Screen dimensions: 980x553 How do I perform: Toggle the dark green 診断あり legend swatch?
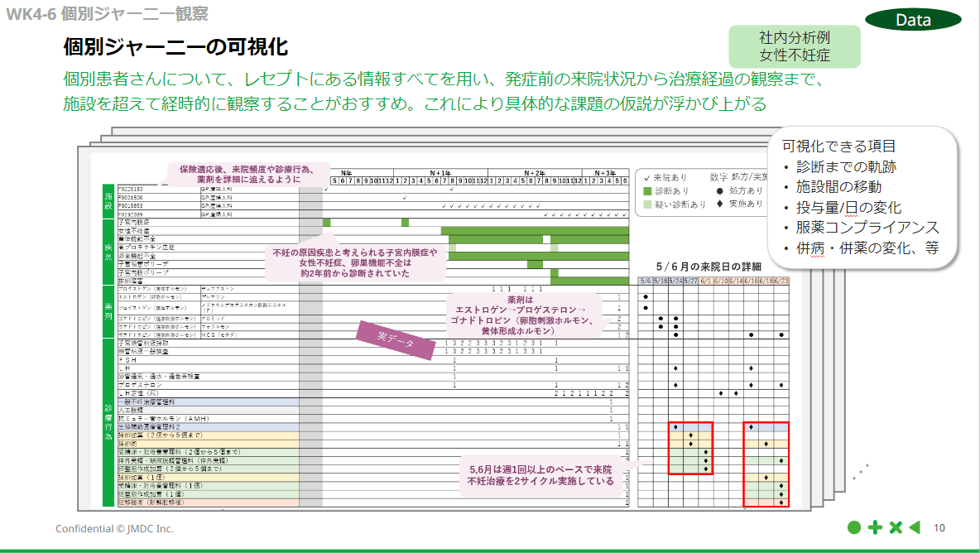pyautogui.click(x=650, y=190)
